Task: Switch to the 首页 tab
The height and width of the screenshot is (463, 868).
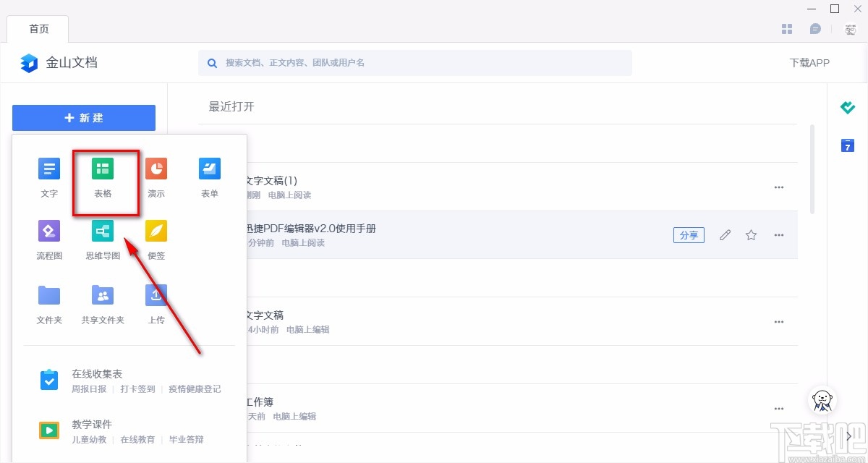Action: tap(38, 29)
